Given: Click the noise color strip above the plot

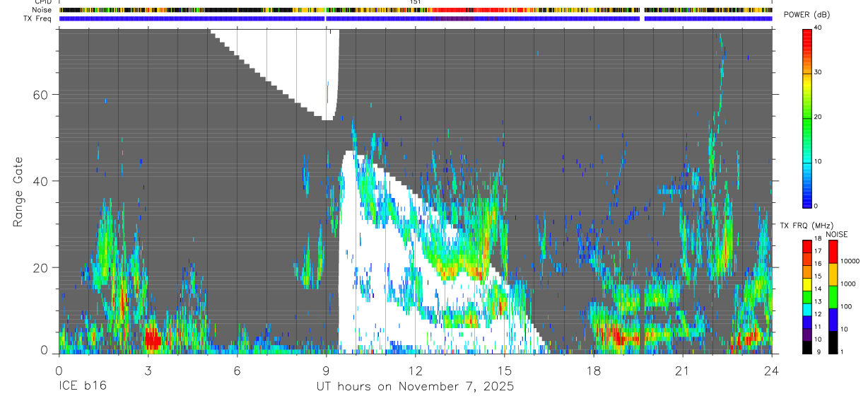Looking at the screenshot, I should tap(415, 10).
